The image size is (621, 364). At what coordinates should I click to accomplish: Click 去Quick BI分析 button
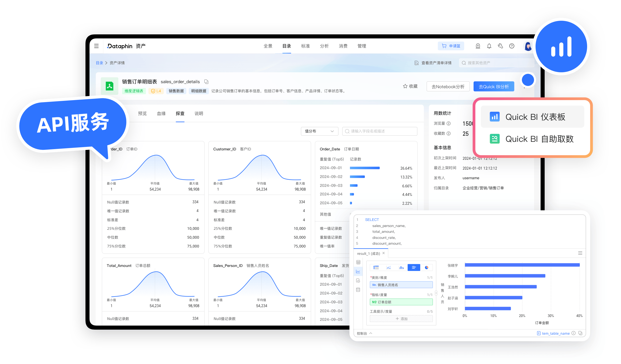[494, 86]
